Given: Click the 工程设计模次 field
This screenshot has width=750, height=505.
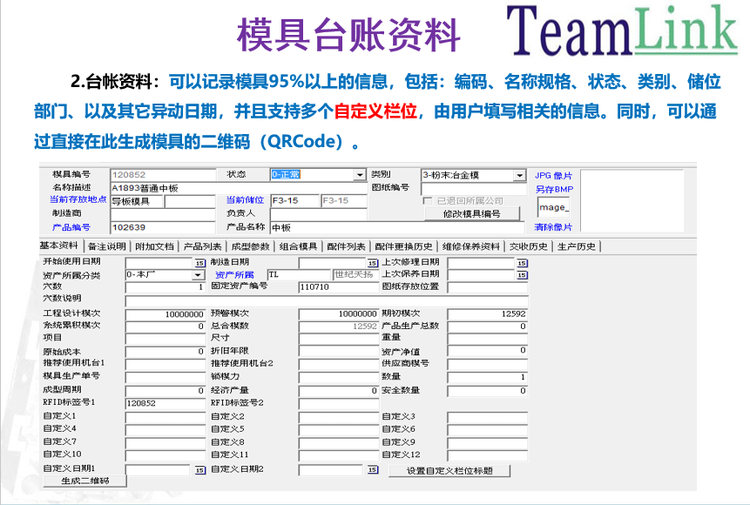Looking at the screenshot, I should point(165,314).
